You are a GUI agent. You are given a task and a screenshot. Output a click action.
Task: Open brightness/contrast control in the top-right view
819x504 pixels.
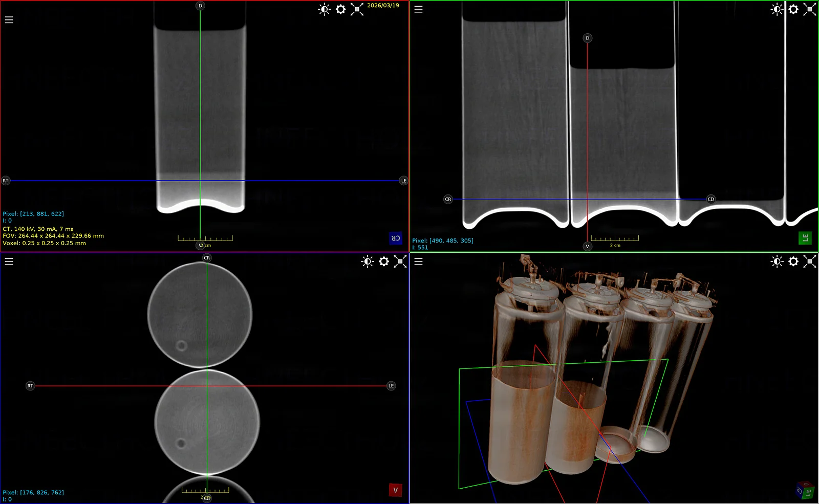(777, 9)
